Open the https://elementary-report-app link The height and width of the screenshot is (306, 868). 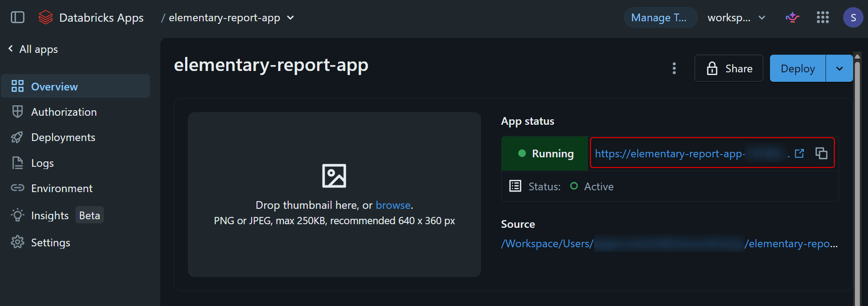669,154
